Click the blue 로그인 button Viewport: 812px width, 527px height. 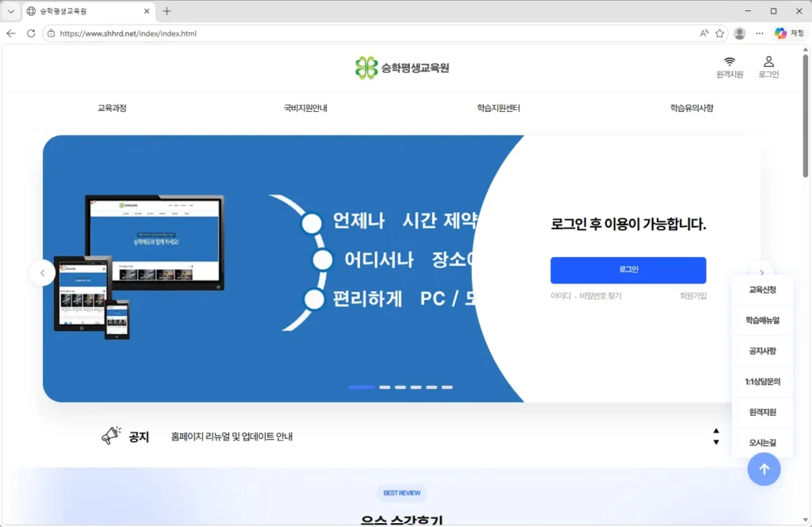point(628,270)
